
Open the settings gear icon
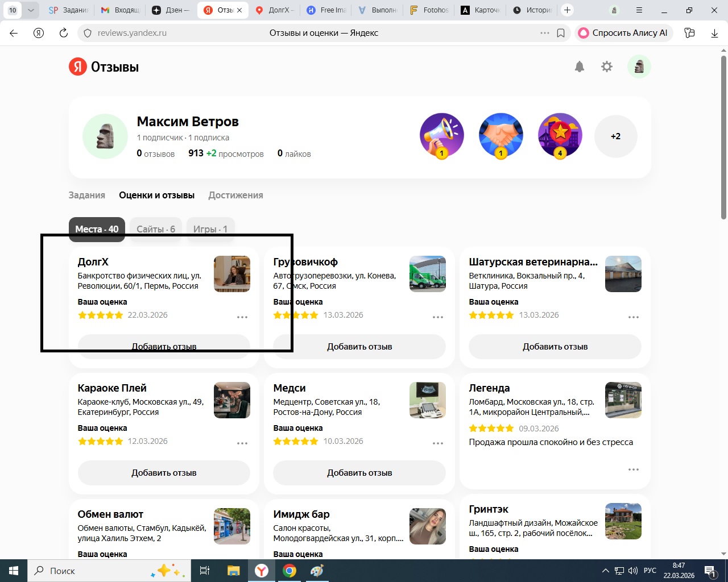(607, 67)
